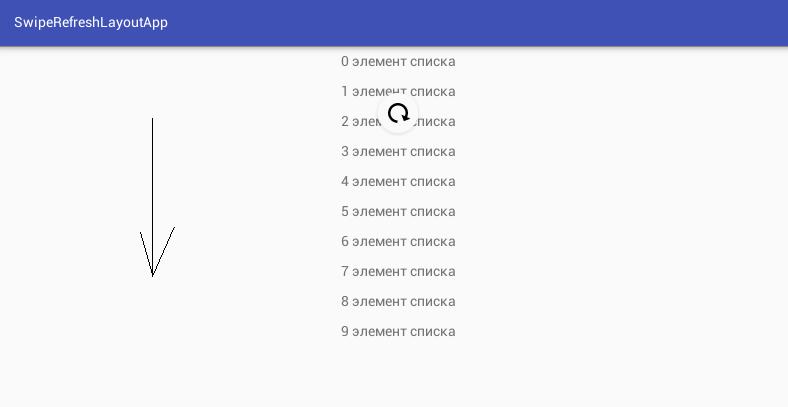The image size is (788, 407).
Task: Tap list item "8 элемент списка"
Action: click(x=398, y=302)
